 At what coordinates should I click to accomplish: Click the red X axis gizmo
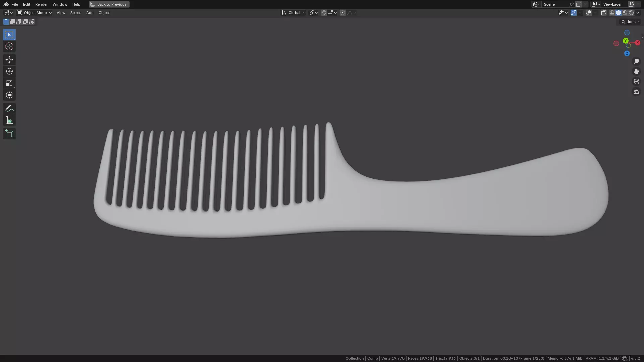click(x=638, y=43)
